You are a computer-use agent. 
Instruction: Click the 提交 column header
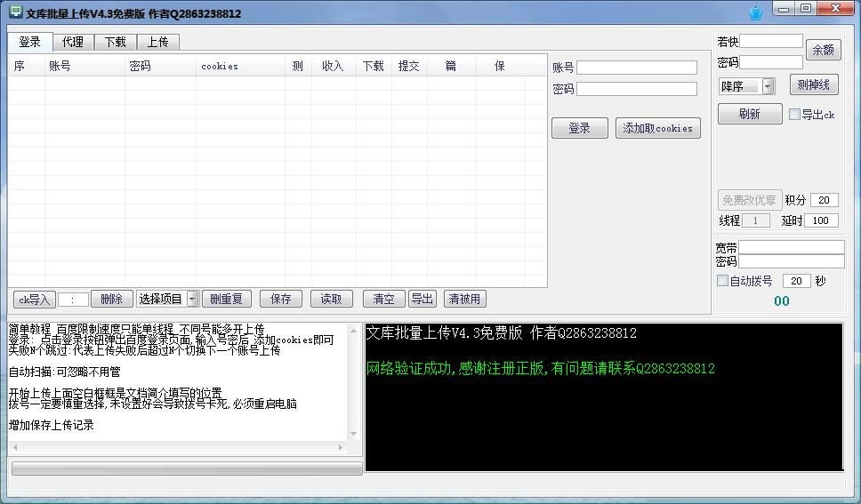tap(409, 66)
